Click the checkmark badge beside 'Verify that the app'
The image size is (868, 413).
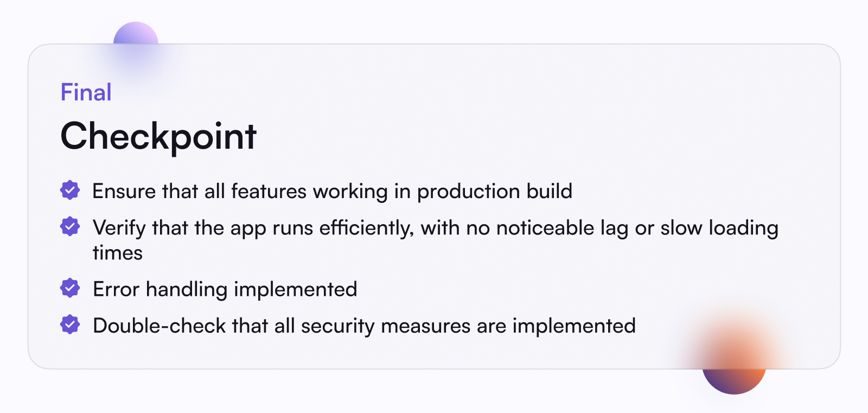(70, 226)
